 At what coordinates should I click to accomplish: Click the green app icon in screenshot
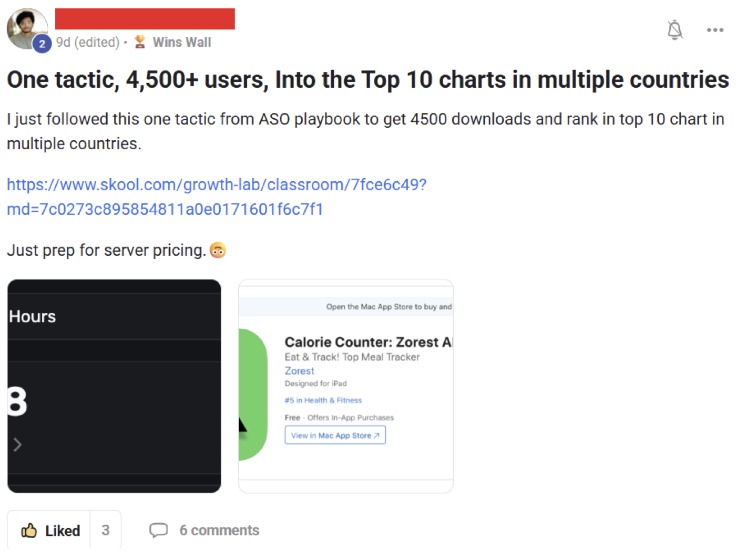coord(253,394)
